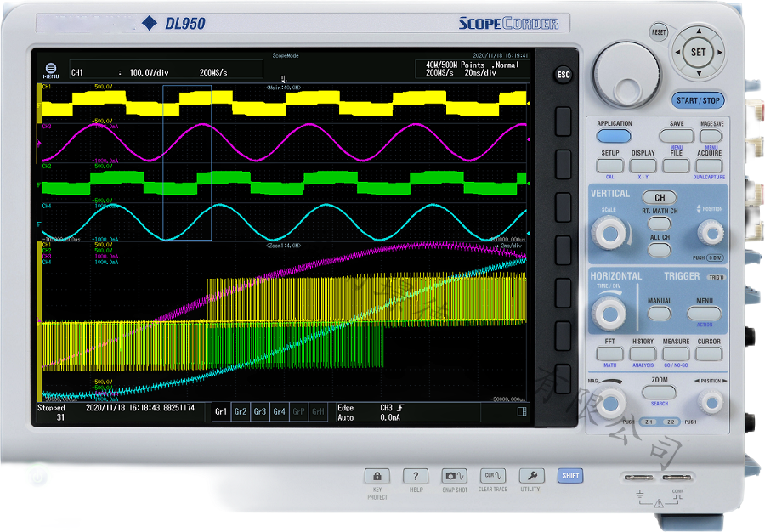The width and height of the screenshot is (765, 532).
Task: Open the DISPLAY key
Action: tap(643, 166)
